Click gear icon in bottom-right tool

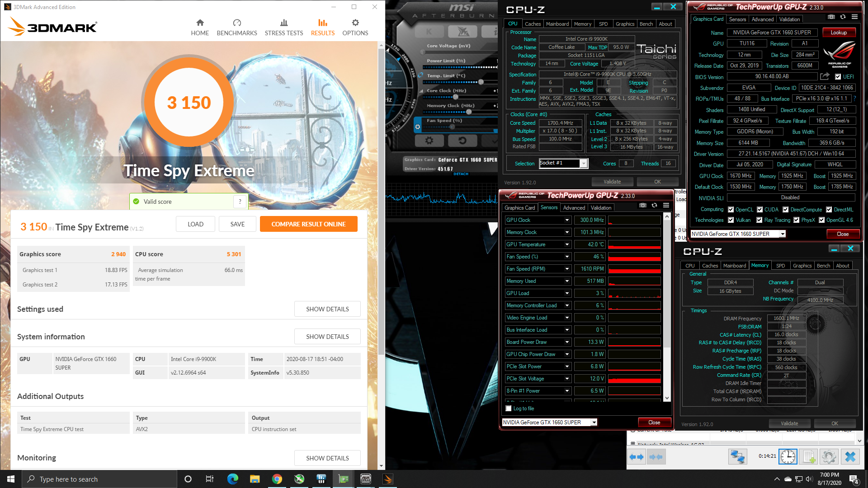click(829, 457)
